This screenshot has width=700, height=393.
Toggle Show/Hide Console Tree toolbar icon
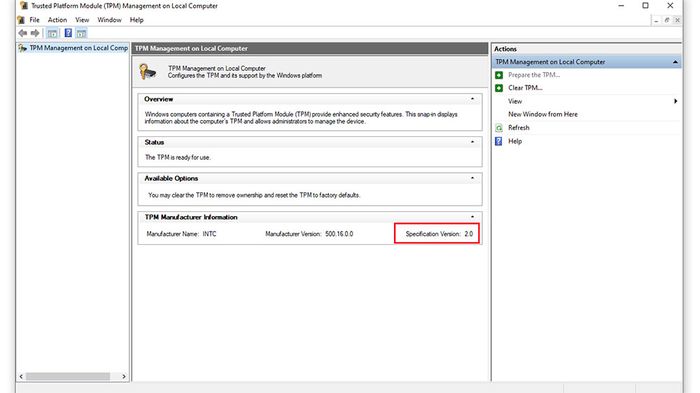pos(52,33)
